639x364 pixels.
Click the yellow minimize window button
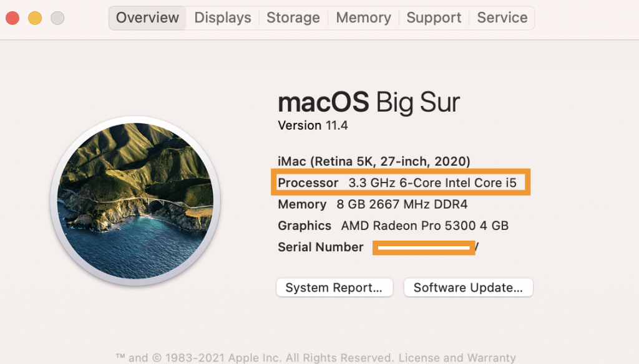(x=34, y=18)
